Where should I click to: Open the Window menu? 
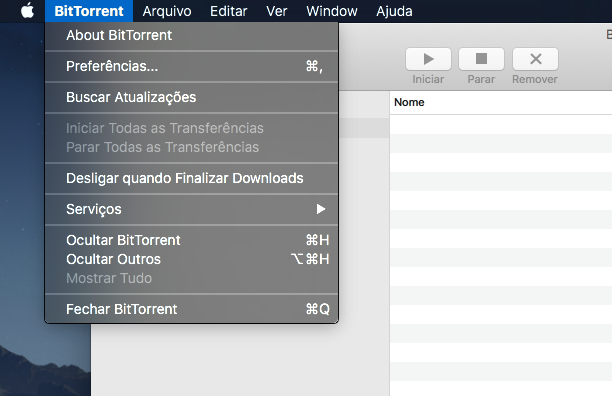coord(331,11)
